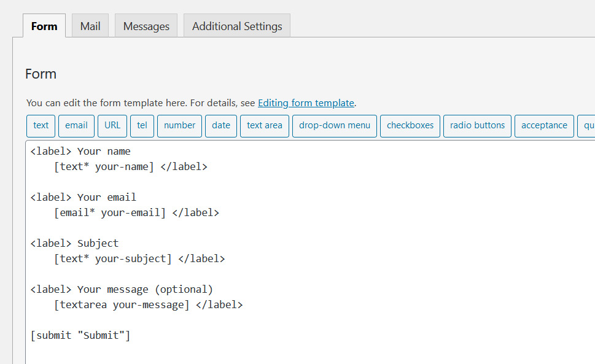Add an acceptance checkbox tag
The width and height of the screenshot is (595, 364).
(544, 126)
